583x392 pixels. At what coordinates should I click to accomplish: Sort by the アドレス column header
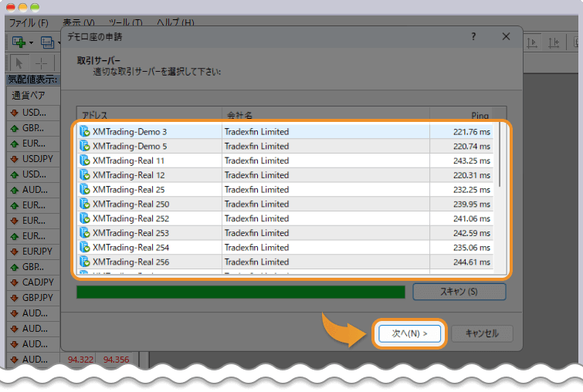tap(149, 115)
